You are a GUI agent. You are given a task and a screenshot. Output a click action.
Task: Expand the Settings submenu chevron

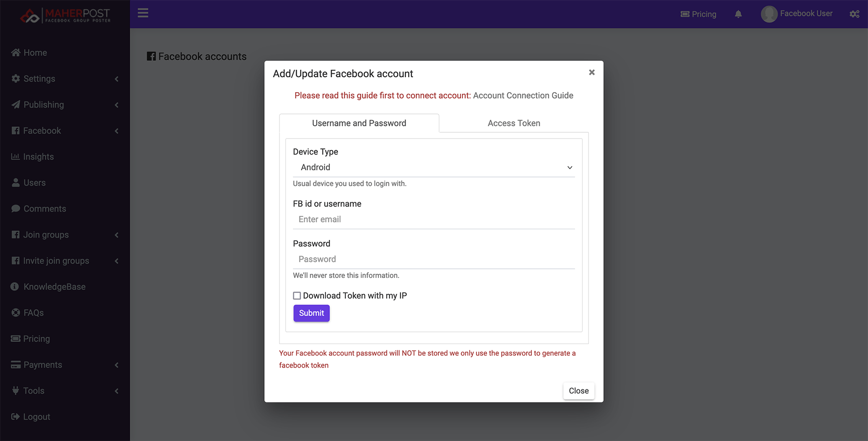point(117,79)
